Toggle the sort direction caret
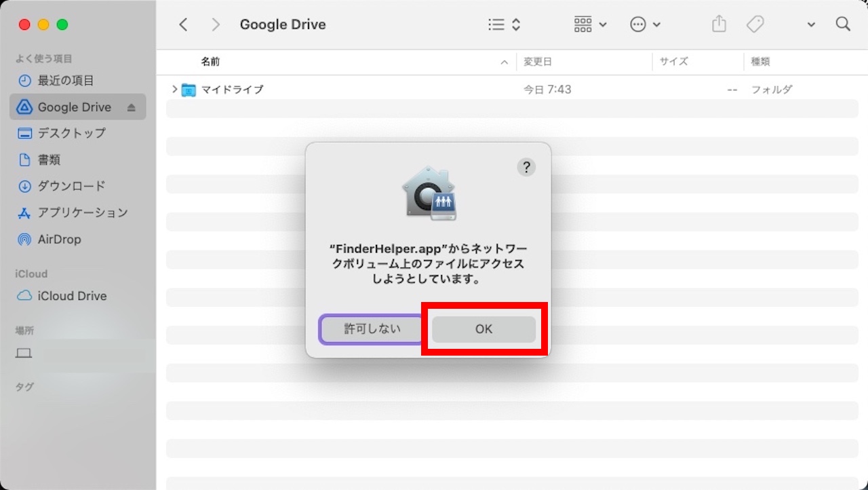This screenshot has width=868, height=490. tap(504, 62)
